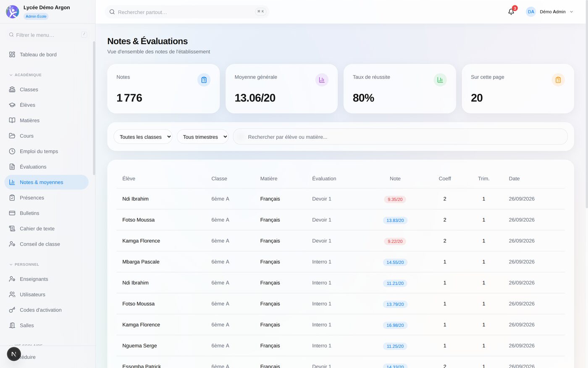Collapse the PERSONNEL sidebar section

(24, 265)
